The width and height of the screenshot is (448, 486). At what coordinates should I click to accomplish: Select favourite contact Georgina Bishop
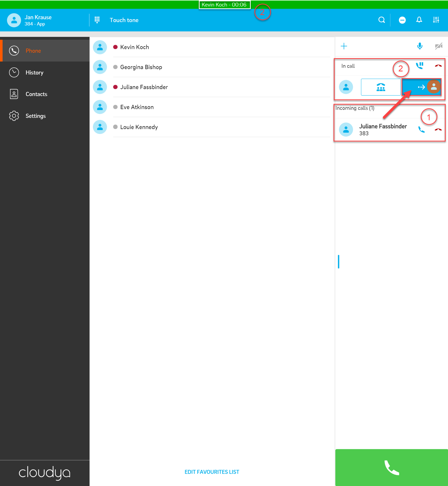pos(141,67)
